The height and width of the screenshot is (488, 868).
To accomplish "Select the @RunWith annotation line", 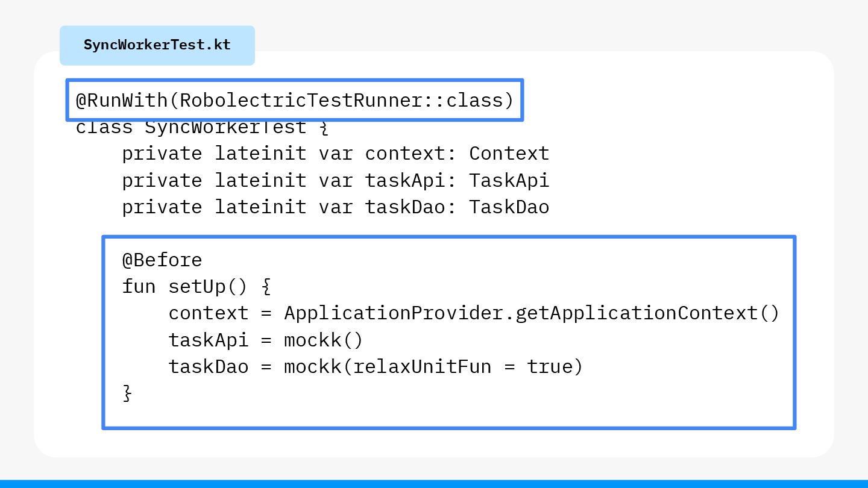I will pos(294,100).
